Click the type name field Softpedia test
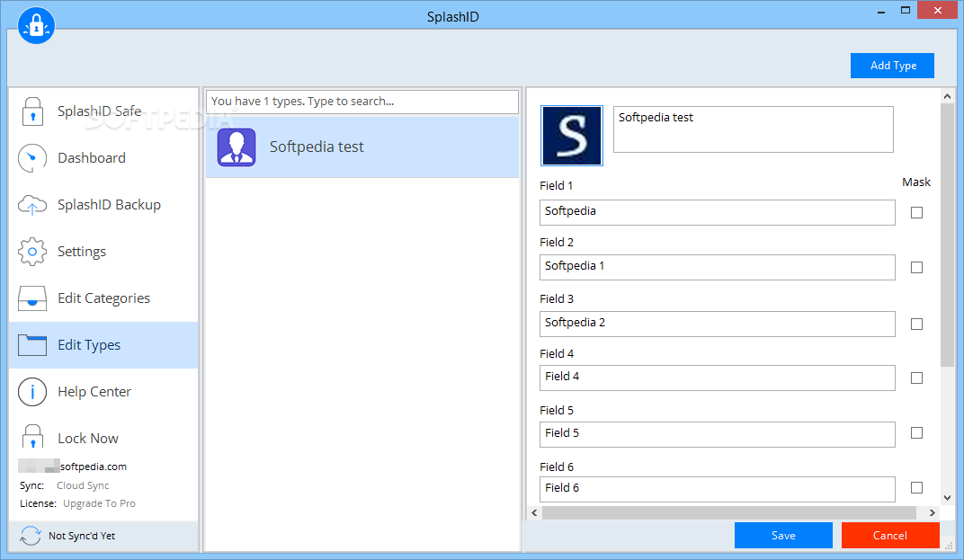Image resolution: width=964 pixels, height=560 pixels. click(754, 129)
